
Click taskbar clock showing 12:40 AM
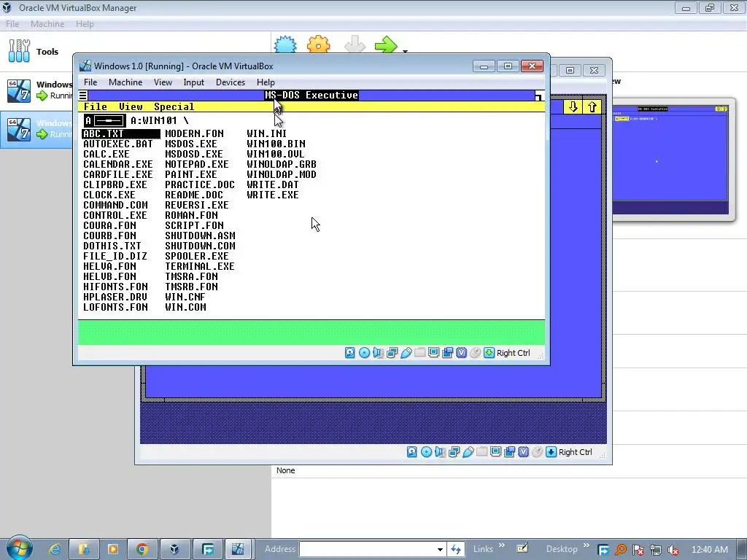click(709, 550)
